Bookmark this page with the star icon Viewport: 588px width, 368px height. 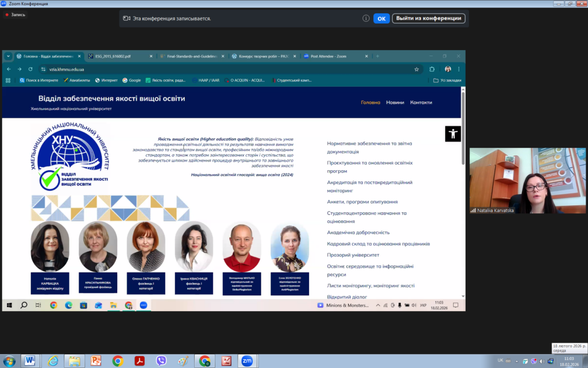pos(416,69)
